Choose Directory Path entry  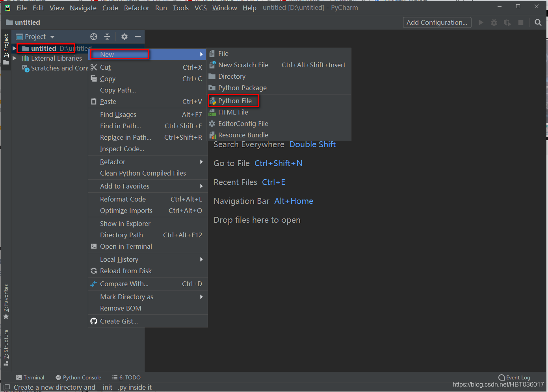tap(148, 235)
